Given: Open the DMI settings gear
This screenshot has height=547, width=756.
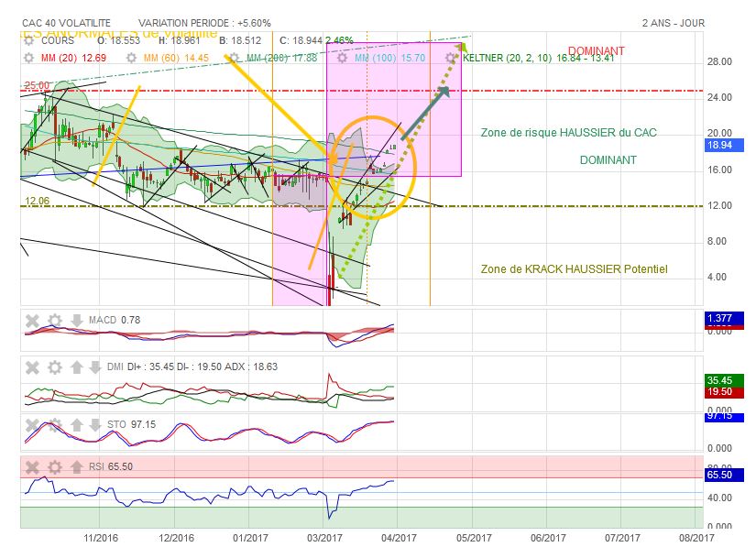Looking at the screenshot, I should (55, 367).
